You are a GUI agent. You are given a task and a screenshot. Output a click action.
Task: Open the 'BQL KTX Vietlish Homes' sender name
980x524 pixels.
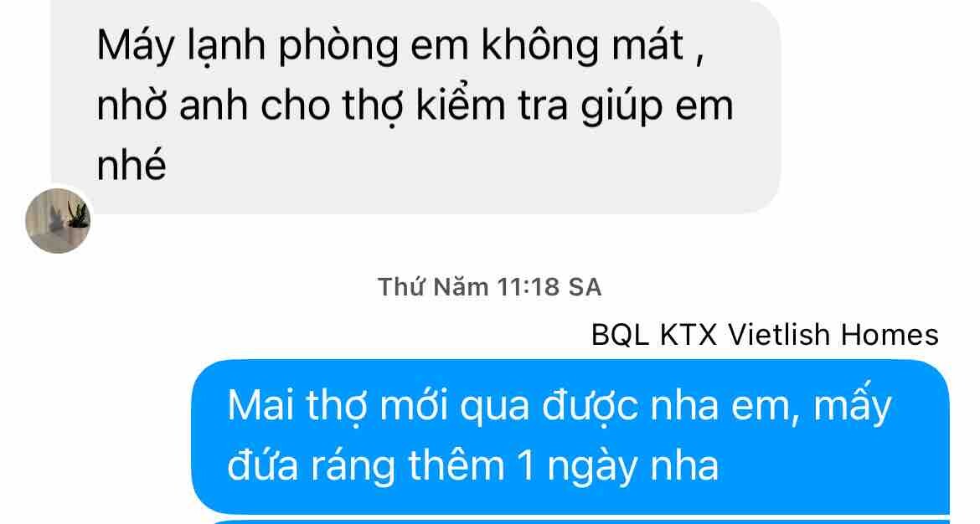(x=765, y=335)
